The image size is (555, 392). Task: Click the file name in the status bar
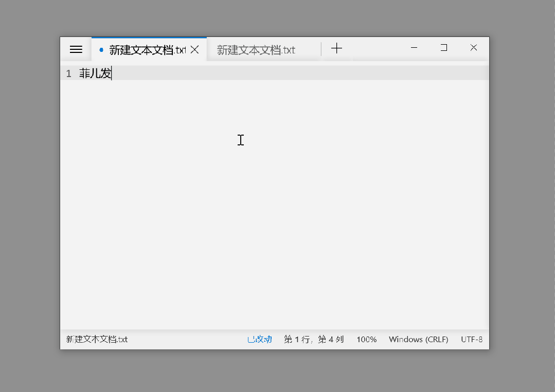(97, 339)
